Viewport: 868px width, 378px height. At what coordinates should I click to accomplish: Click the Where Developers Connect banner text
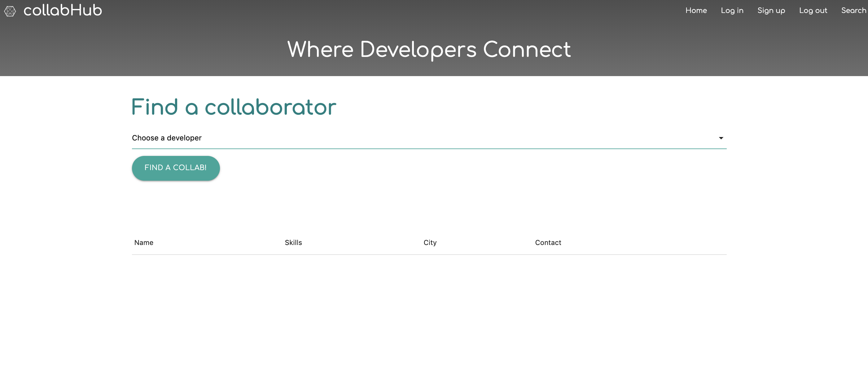pyautogui.click(x=429, y=49)
